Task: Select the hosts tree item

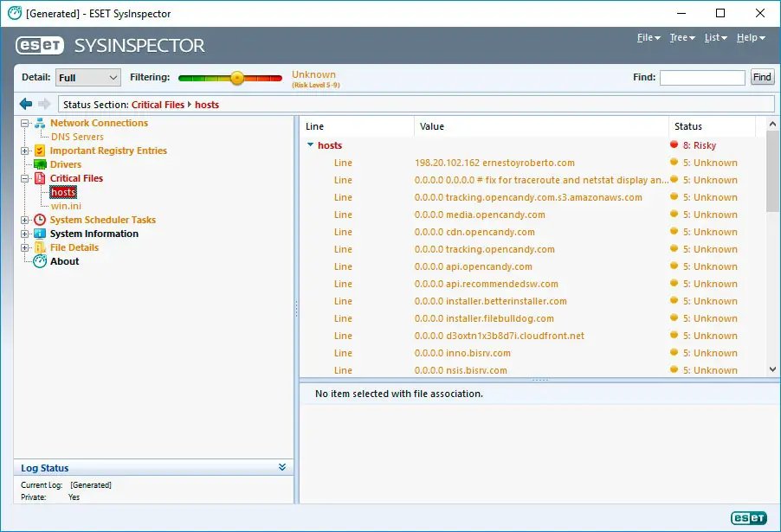Action: [63, 192]
